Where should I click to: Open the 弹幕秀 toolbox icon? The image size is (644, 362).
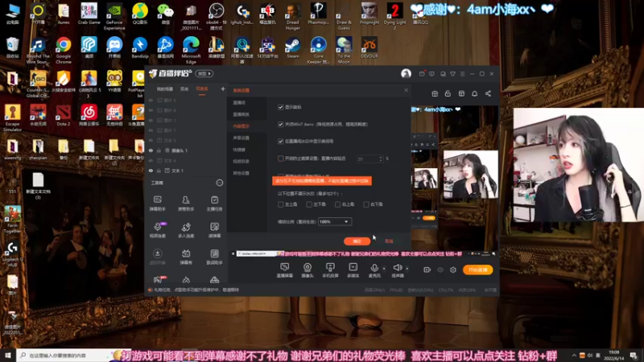(186, 256)
